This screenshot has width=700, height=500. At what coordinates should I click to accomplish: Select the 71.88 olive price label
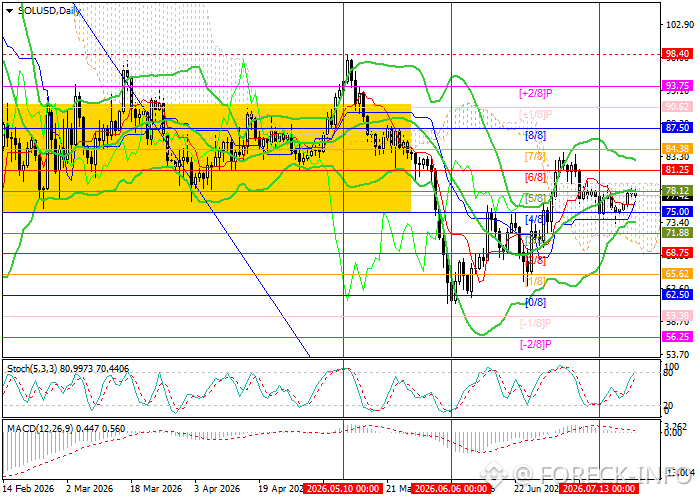pos(677,233)
